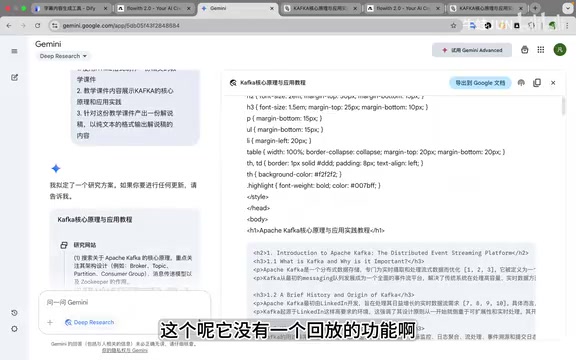The image size is (576, 360).
Task: Open the Gemini main menu hamburger
Action: pos(14,51)
